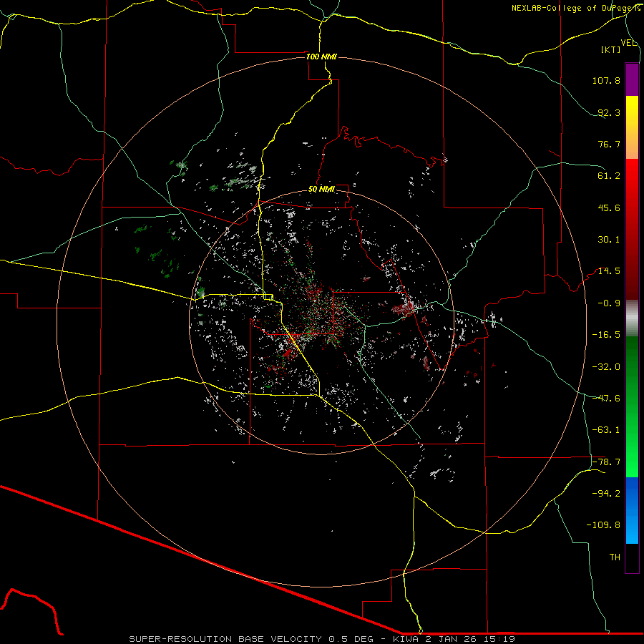Image resolution: width=644 pixels, height=644 pixels.
Task: Click the NEXLAB-College of DuPage watermark
Action: pos(575,8)
